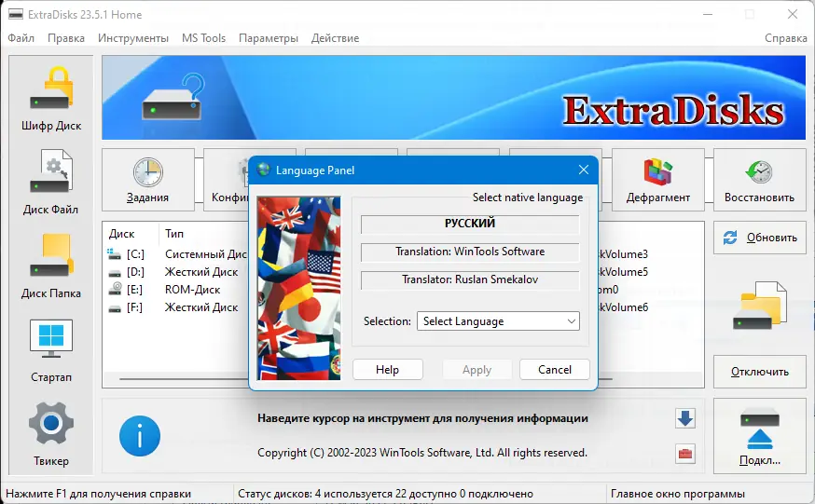Open the Твикер gear tool

51,434
